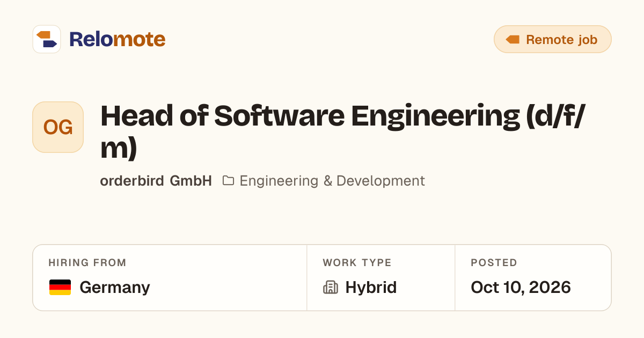The height and width of the screenshot is (338, 644).
Task: Open orderbird GmbH company name
Action: coord(156,181)
